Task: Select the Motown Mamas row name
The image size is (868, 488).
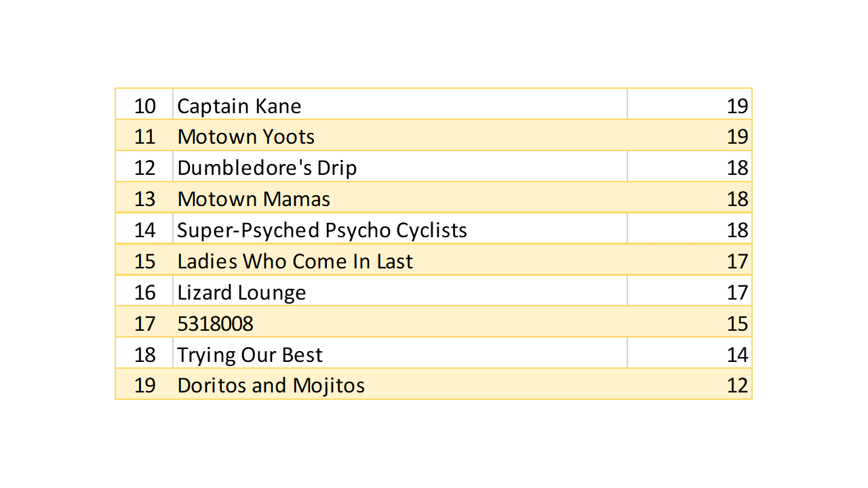Action: click(254, 199)
